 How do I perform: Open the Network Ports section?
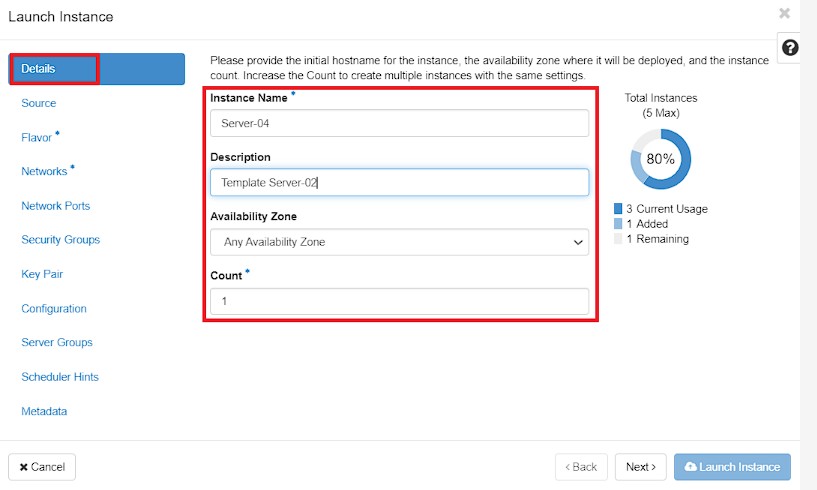pos(56,206)
